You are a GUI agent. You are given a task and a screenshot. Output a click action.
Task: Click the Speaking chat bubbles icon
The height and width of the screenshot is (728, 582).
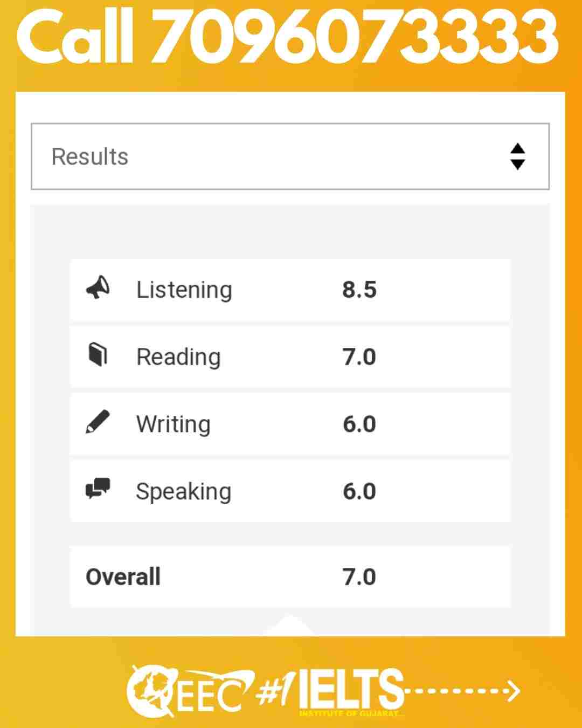(x=98, y=489)
